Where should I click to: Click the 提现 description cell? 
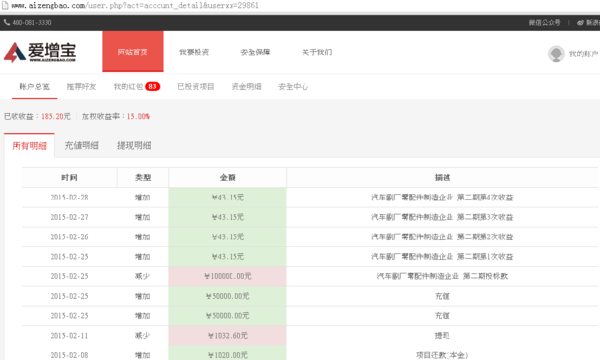pos(442,336)
